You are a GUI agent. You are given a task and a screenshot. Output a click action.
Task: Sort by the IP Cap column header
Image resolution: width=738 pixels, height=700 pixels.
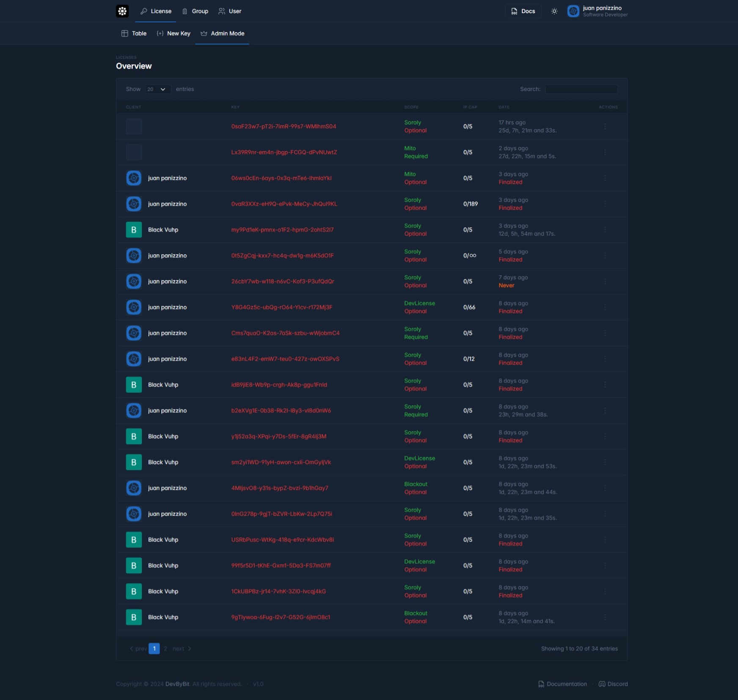tap(470, 107)
